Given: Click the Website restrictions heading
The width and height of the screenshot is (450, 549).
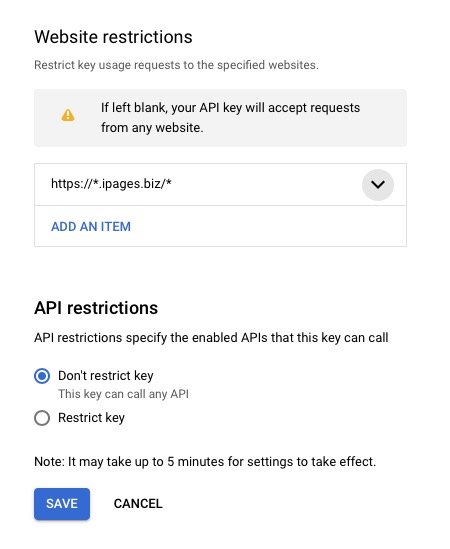Looking at the screenshot, I should coord(113,37).
